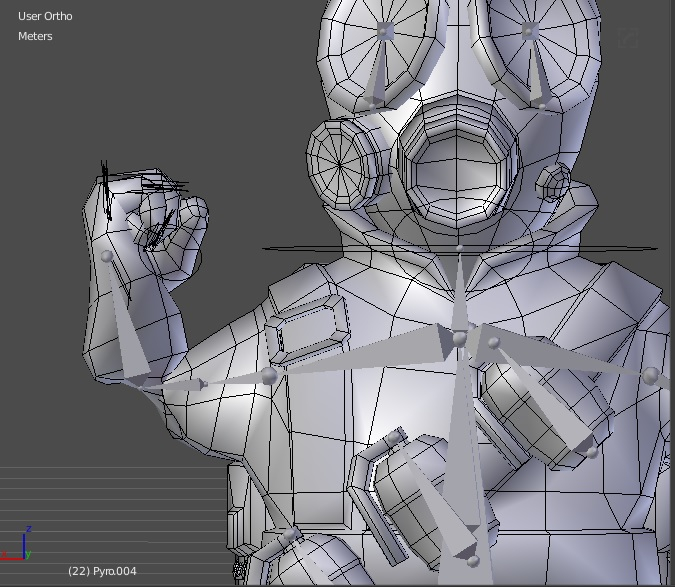Click the round gas mask filter canister
Screen dimensions: 675x587
342,164
